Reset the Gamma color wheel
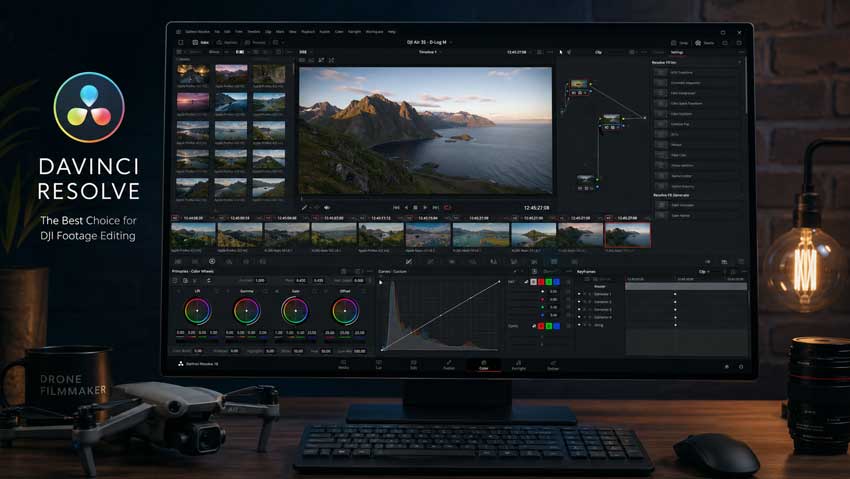The width and height of the screenshot is (850, 479). pos(265,292)
